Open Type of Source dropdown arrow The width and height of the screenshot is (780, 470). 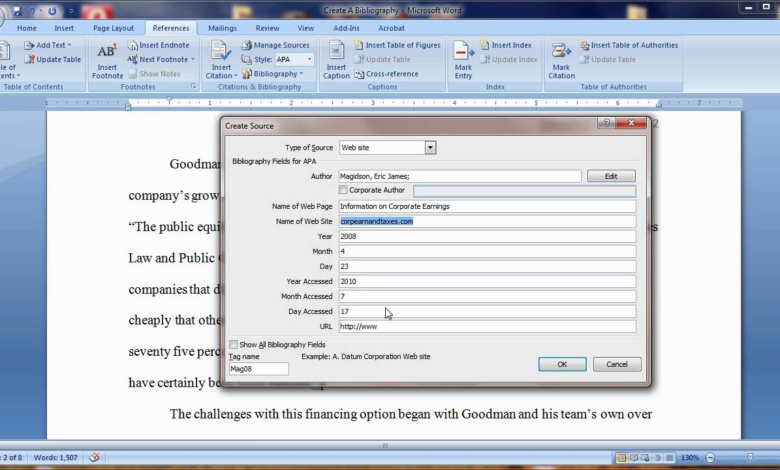tap(430, 148)
